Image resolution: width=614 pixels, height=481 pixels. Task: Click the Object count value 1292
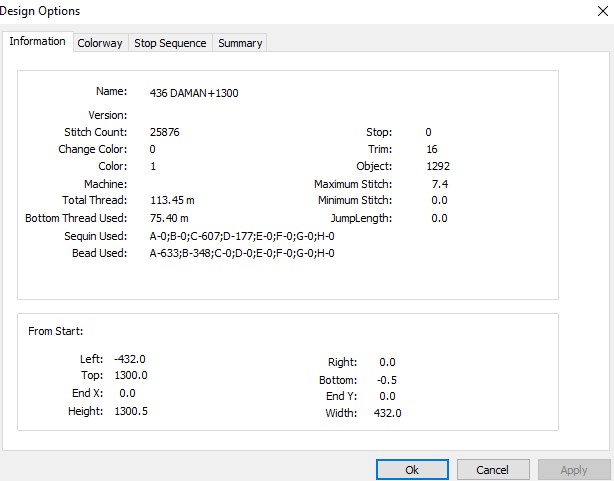[438, 166]
